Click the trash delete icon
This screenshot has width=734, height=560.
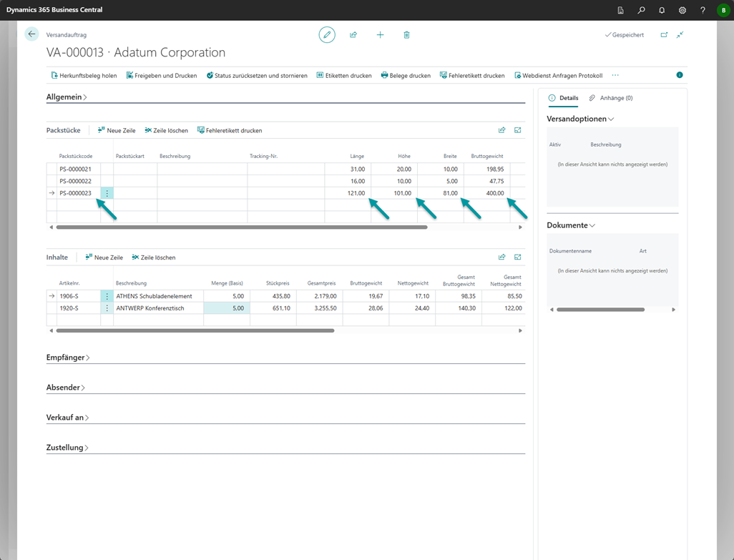(406, 35)
